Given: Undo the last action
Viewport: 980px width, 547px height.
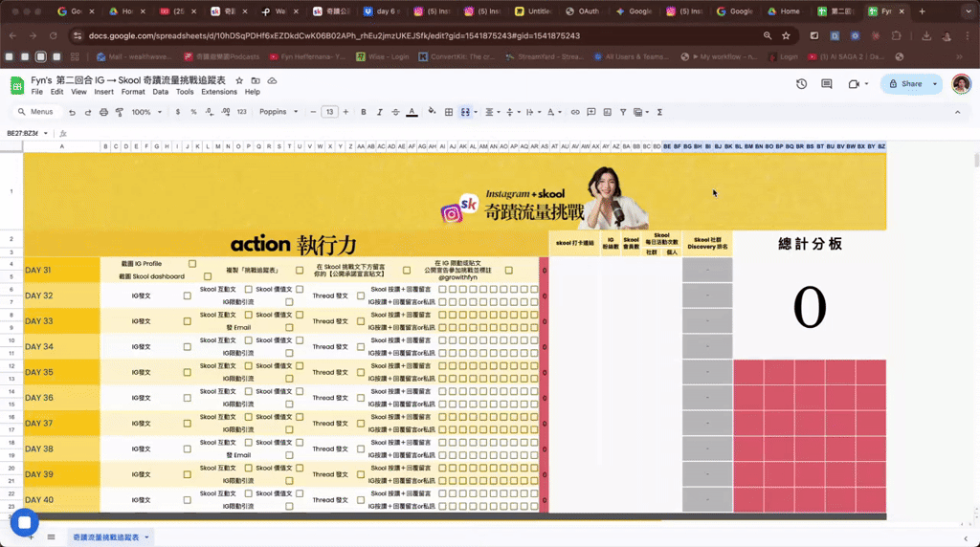Looking at the screenshot, I should point(72,113).
